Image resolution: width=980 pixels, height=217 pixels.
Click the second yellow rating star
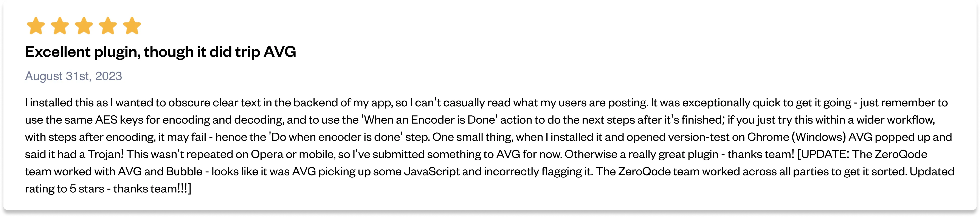60,26
